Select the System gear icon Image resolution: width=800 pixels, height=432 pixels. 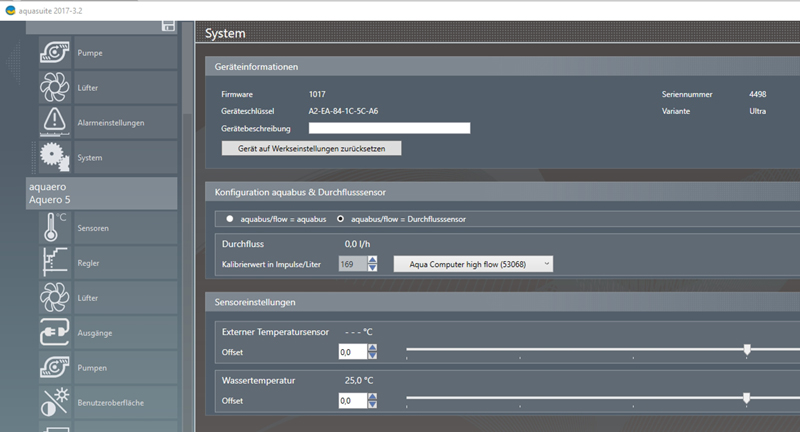pyautogui.click(x=56, y=158)
